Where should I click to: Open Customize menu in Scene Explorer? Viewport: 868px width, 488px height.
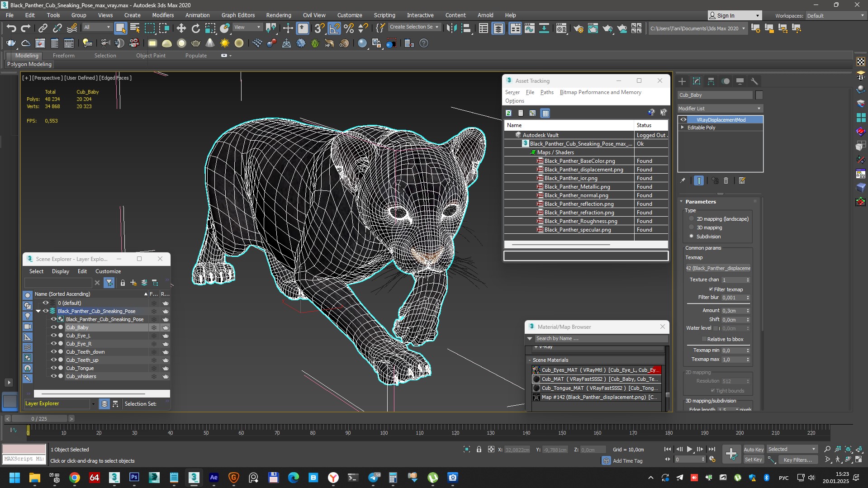(x=108, y=271)
